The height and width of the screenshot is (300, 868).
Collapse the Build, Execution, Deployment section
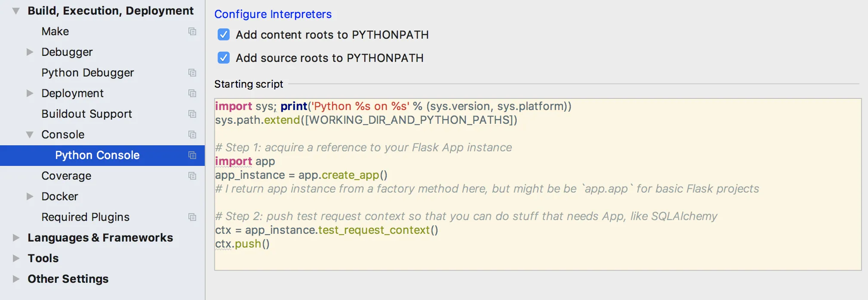16,11
